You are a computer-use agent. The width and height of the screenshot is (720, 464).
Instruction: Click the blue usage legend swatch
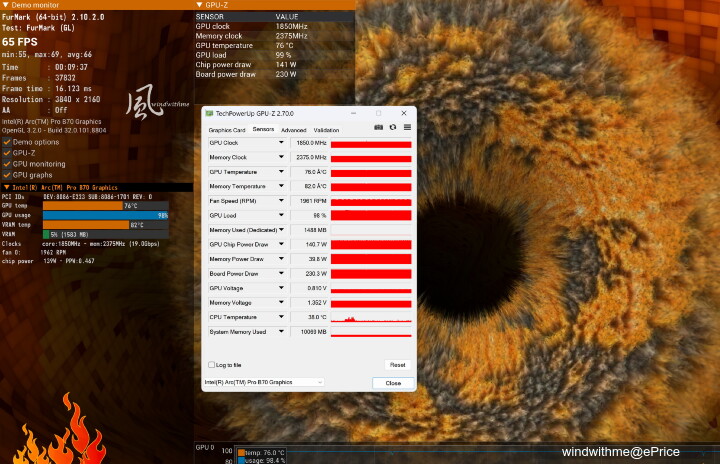(242, 460)
